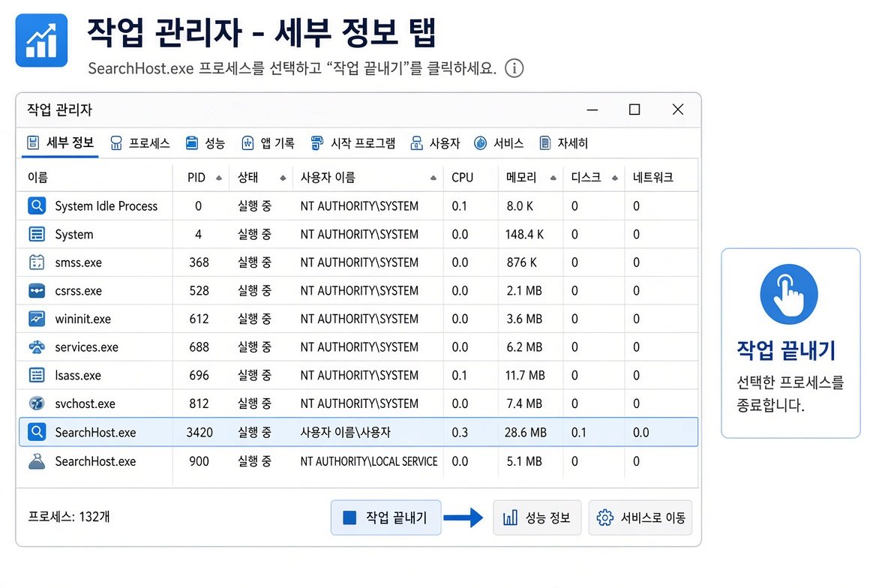Click the info icon beside the instruction

[514, 68]
